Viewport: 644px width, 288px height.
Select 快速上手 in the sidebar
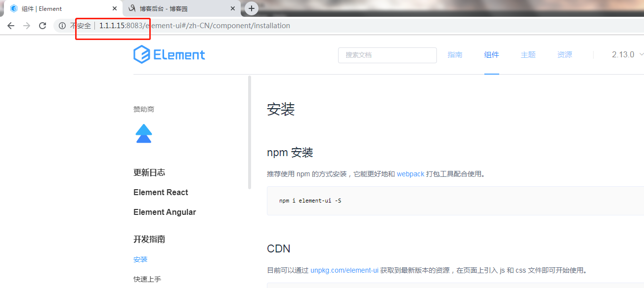pos(147,279)
